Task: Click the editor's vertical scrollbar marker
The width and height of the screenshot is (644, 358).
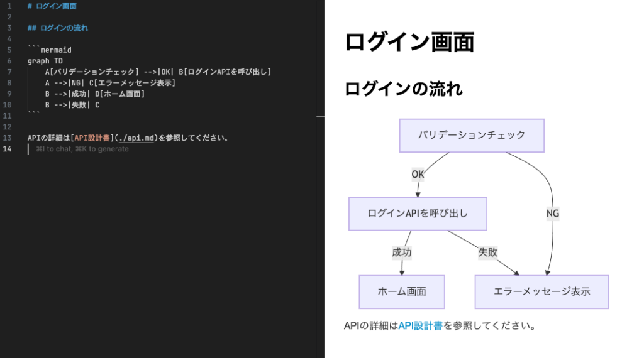Action: pyautogui.click(x=320, y=117)
